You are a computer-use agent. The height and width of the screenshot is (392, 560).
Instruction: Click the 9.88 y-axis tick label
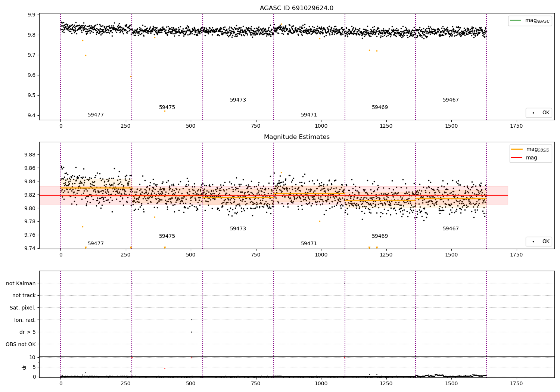coord(30,155)
